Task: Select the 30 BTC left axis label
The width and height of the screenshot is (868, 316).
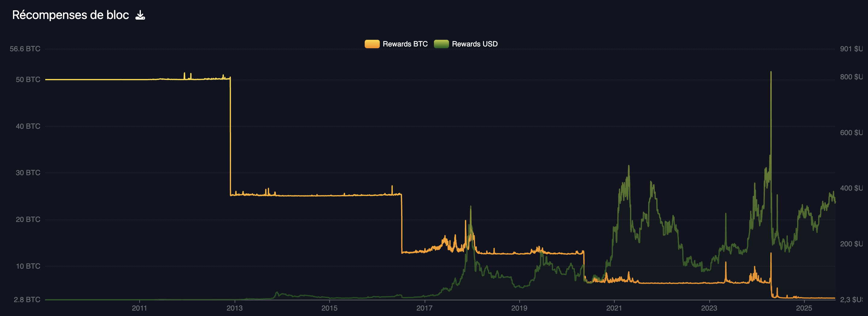Action: (x=28, y=173)
